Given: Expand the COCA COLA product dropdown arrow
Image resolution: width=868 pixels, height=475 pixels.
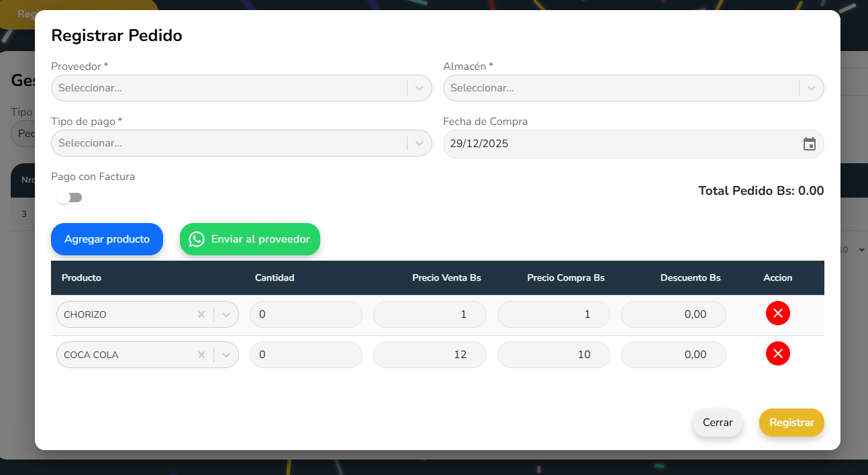Looking at the screenshot, I should [226, 355].
